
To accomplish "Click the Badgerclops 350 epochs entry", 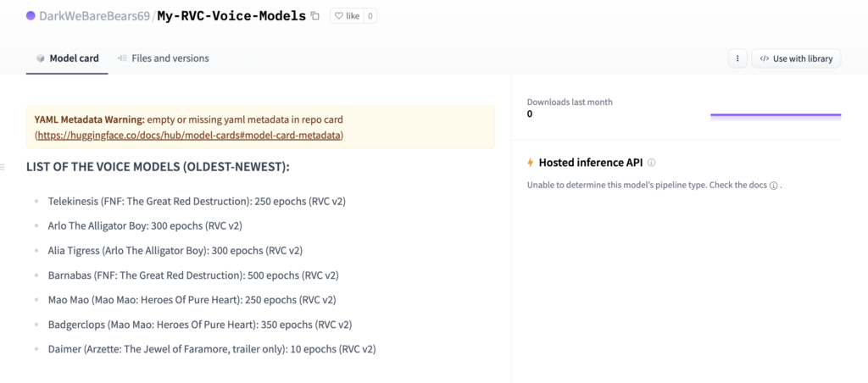I will [200, 325].
